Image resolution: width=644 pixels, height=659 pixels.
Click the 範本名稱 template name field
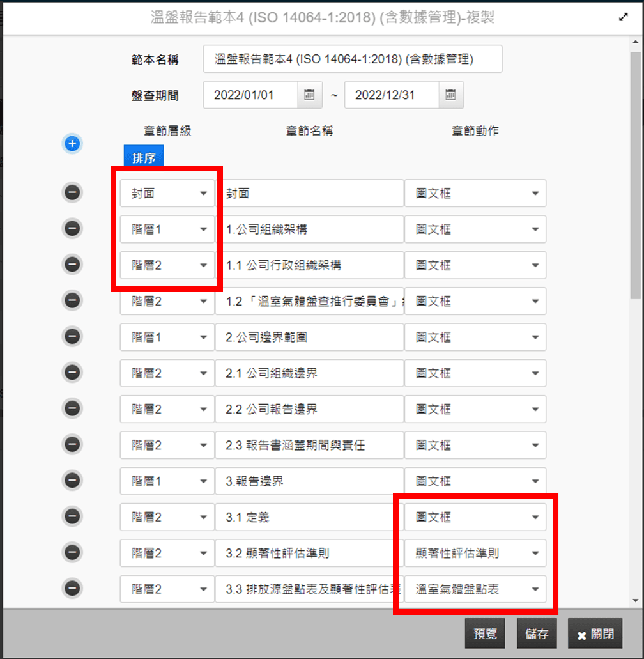(x=353, y=59)
